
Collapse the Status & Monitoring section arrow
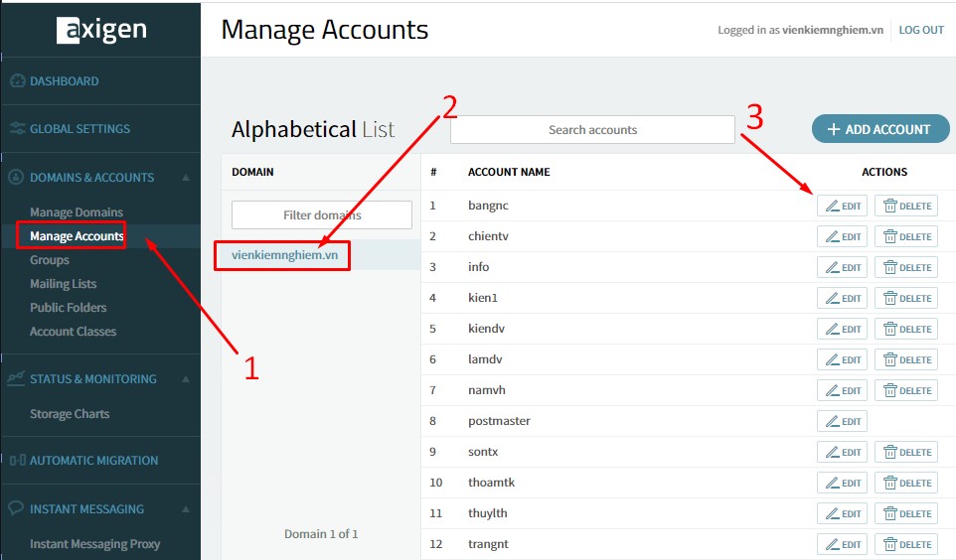click(186, 379)
